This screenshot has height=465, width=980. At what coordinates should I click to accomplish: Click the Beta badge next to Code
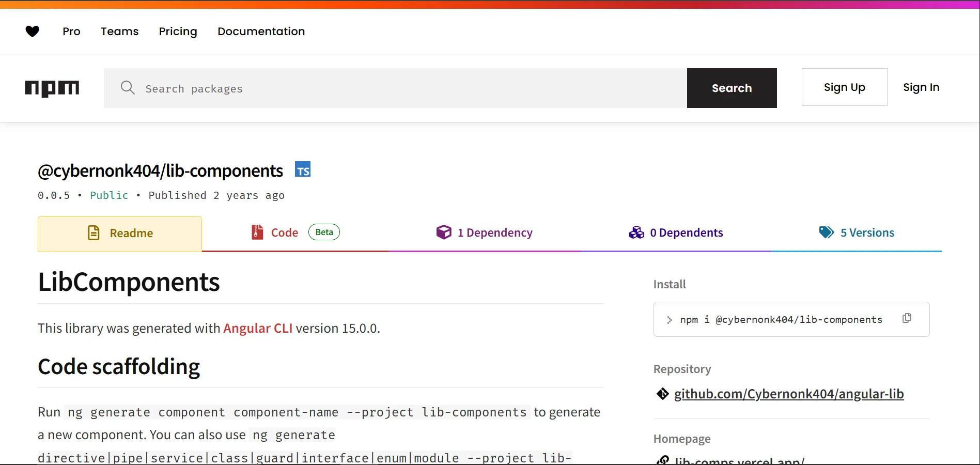[x=324, y=233]
